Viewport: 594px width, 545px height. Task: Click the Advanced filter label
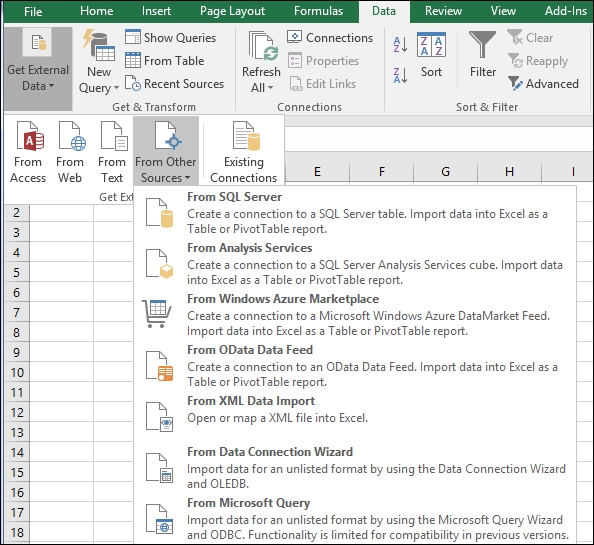pyautogui.click(x=552, y=84)
